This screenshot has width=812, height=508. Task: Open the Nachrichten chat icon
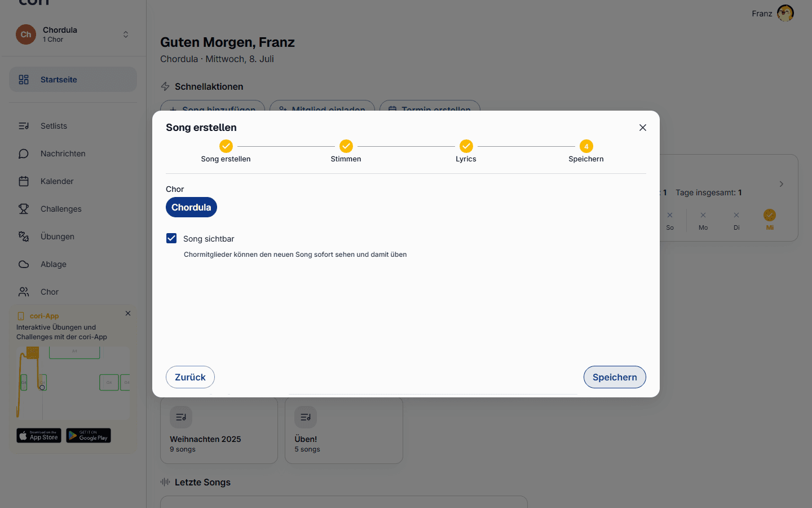click(x=24, y=154)
